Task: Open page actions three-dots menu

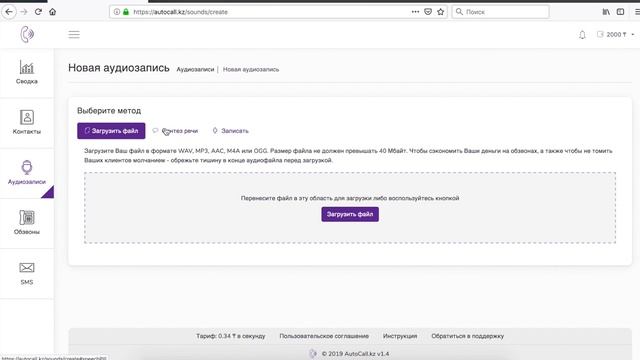Action: point(415,12)
